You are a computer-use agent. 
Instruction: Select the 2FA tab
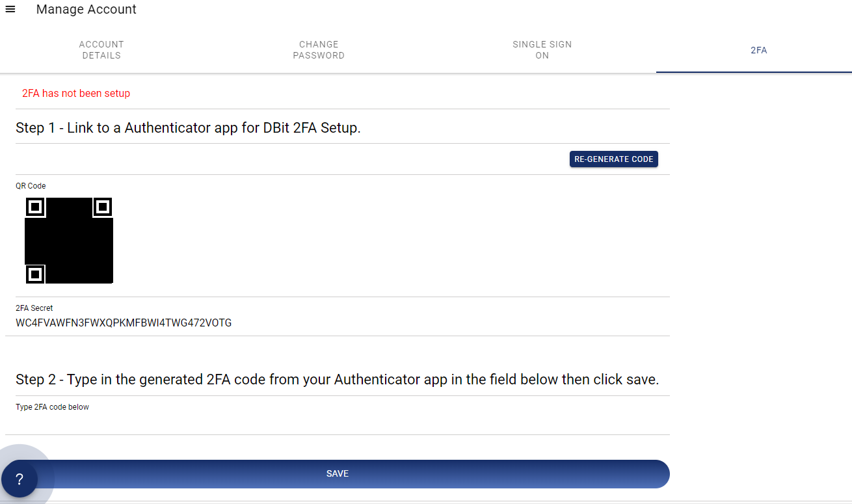pos(759,50)
